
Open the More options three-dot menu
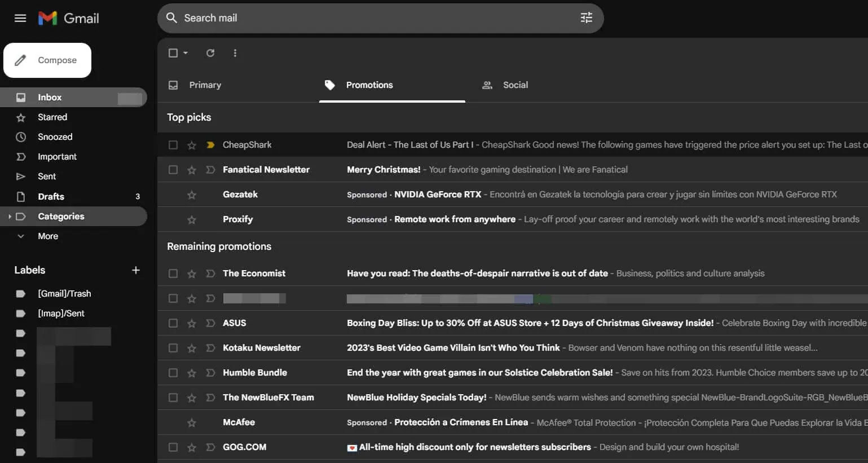click(x=235, y=53)
